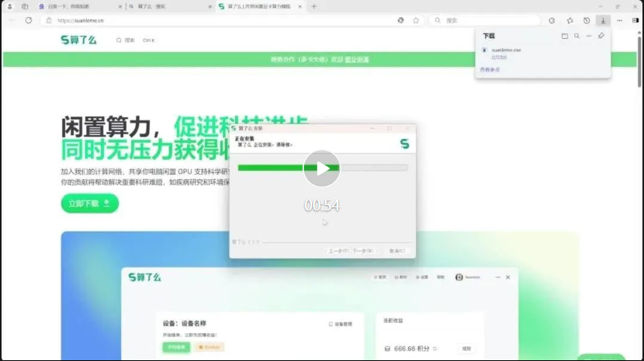Pin the downloads panel with pushpin icon
Screen dimensions: 644x361
click(601, 36)
